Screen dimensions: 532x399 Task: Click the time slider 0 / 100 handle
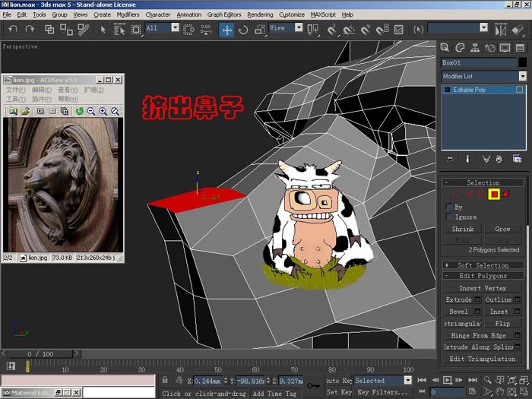40,354
